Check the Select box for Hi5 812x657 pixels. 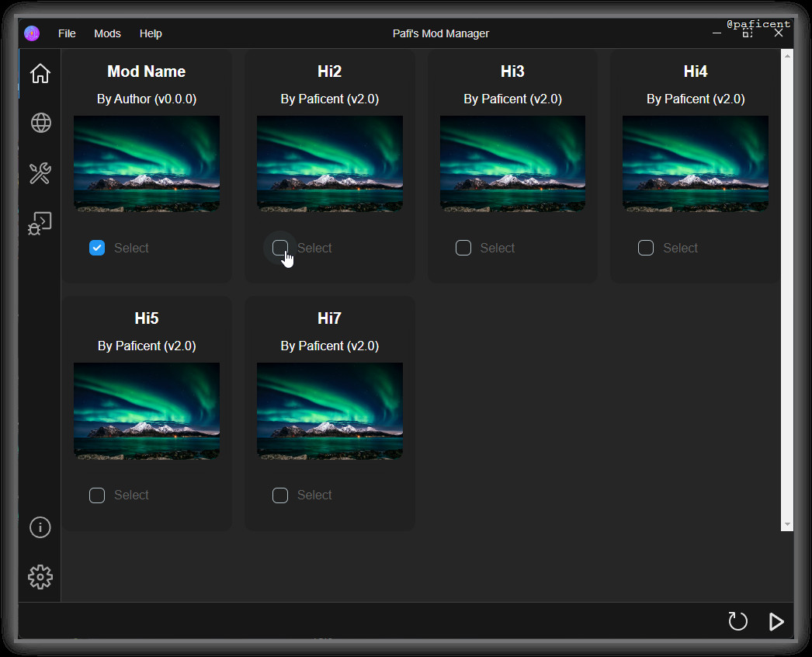click(x=97, y=495)
